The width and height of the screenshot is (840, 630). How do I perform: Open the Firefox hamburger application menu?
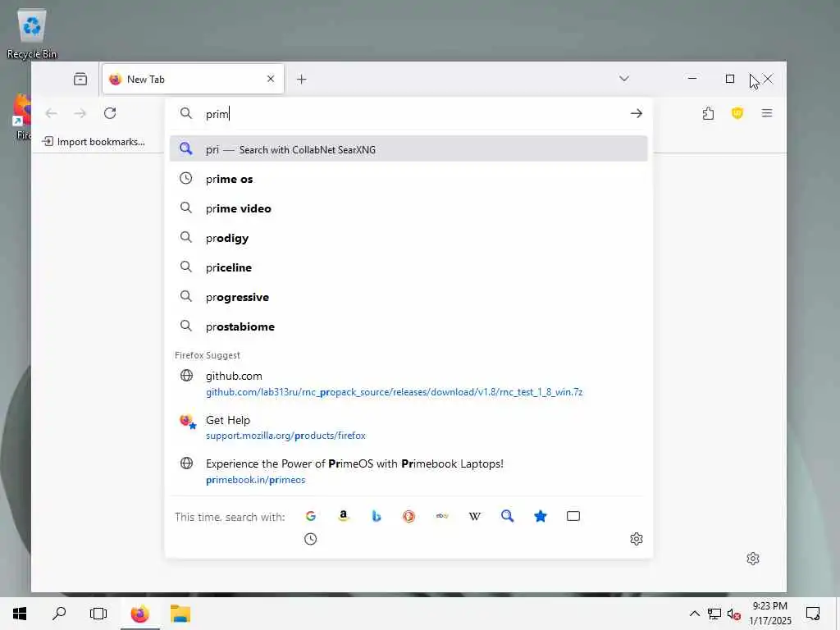(x=767, y=113)
